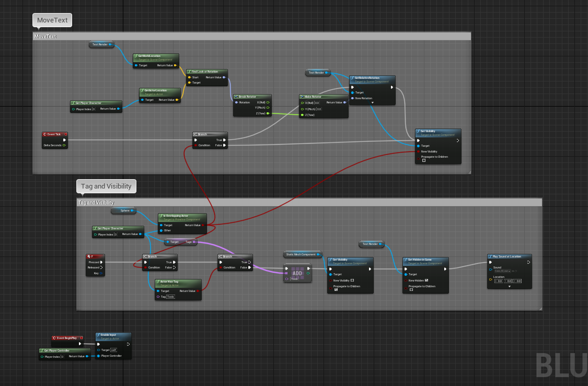Click the Return Value pin of Find Look at Rotation
Screen dimensions: 588x386
tap(224, 77)
